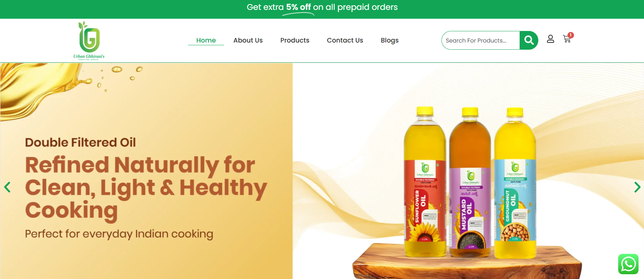Open the shopping cart icon
The width and height of the screenshot is (644, 279).
(x=567, y=39)
